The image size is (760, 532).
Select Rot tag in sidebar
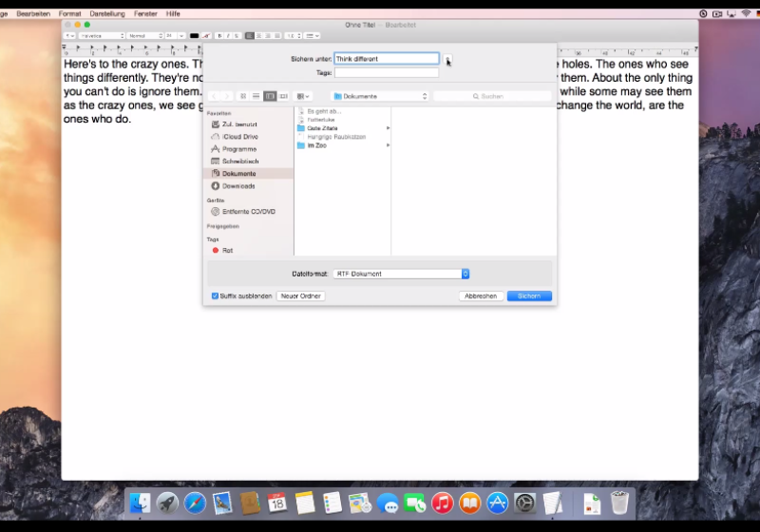[x=227, y=251]
